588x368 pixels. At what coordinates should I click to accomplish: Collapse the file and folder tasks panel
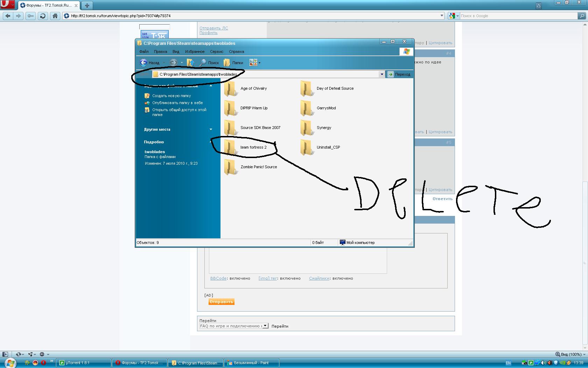point(211,86)
